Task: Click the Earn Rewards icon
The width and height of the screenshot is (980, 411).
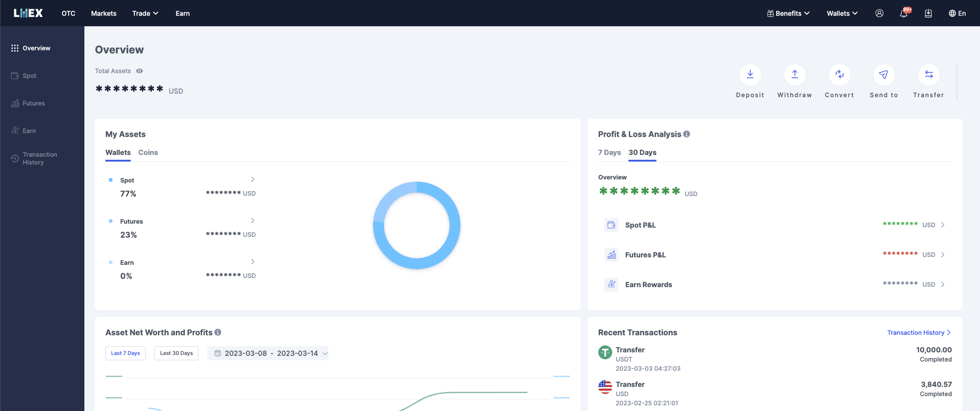Action: [x=611, y=285]
